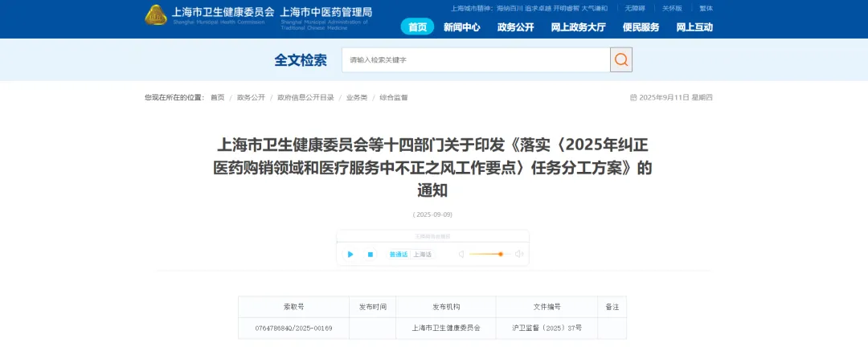Play the article audio reading
The height and width of the screenshot is (347, 868).
tap(350, 254)
